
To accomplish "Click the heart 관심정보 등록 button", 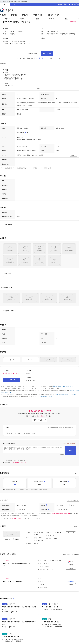I will point(33,53).
